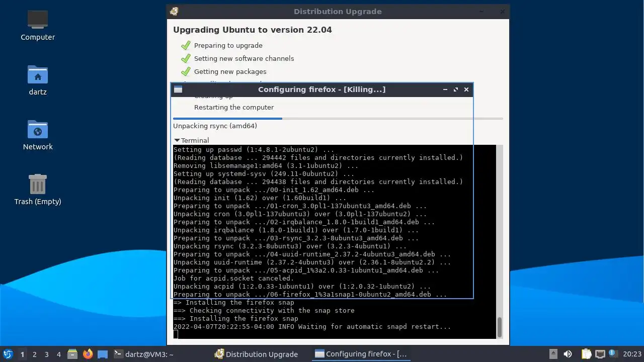Minimize the Configuring firefox window
644x362 pixels.
(445, 89)
